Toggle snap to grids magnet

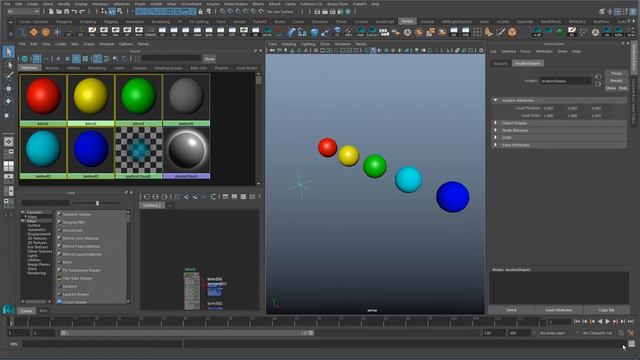223,12
